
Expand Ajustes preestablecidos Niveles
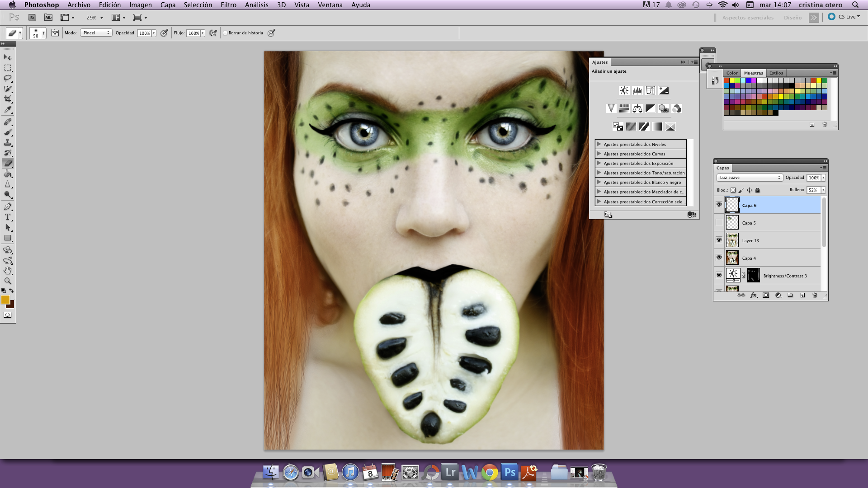(x=599, y=144)
